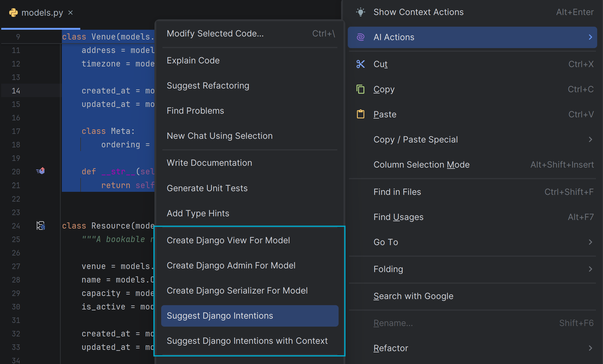Close the models.py editor tab

coord(70,13)
